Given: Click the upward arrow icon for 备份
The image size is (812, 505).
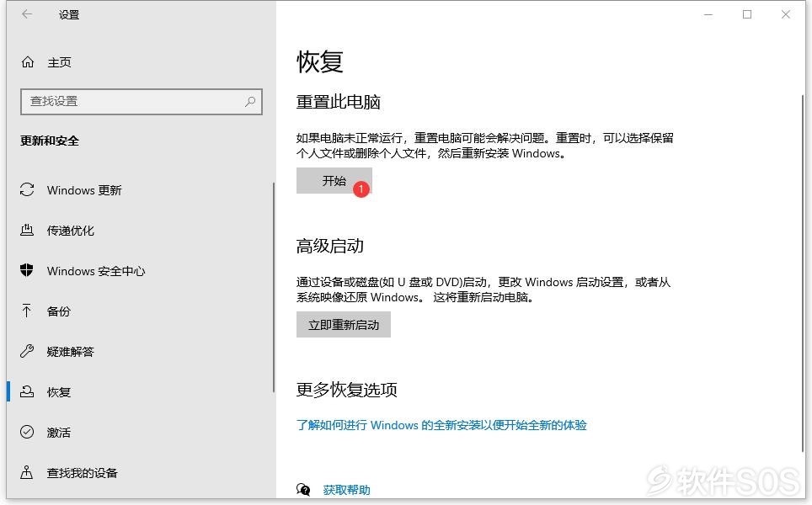Looking at the screenshot, I should pyautogui.click(x=27, y=311).
